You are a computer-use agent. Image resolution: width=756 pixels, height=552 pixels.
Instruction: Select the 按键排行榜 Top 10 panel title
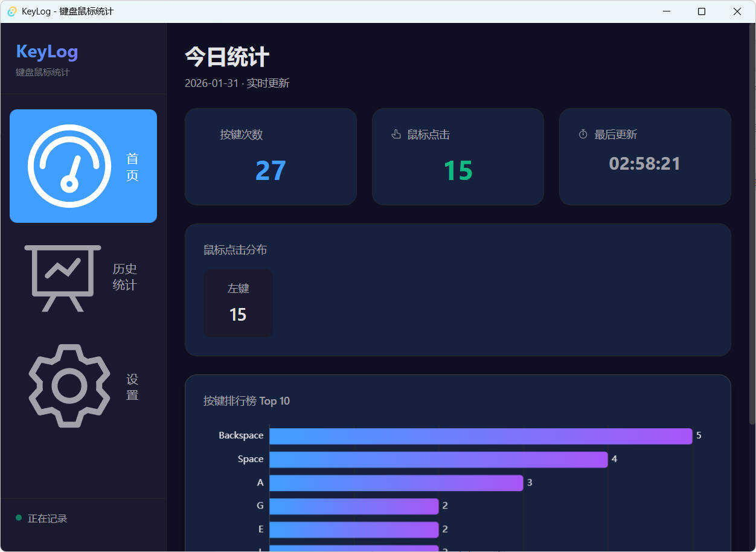(x=246, y=400)
